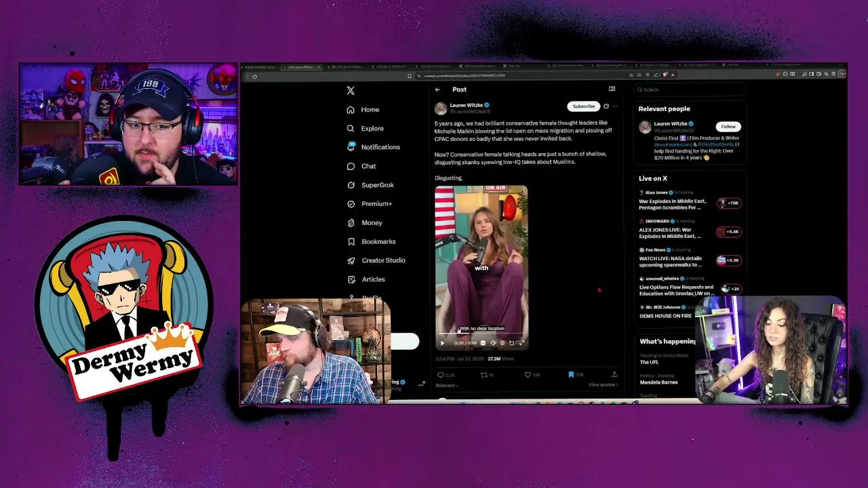The width and height of the screenshot is (868, 488).
Task: Click the SuperGrok icon
Action: click(x=351, y=185)
